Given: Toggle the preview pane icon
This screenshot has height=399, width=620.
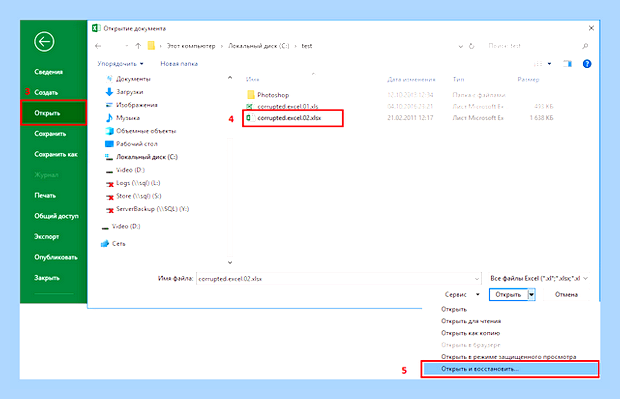Looking at the screenshot, I should pos(568,64).
